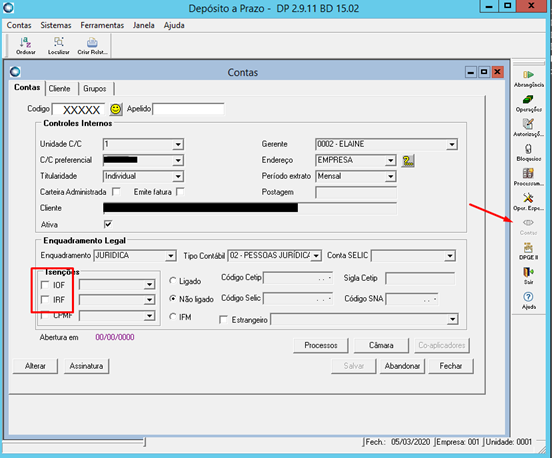This screenshot has width=553, height=458.
Task: Enable the IOF exemption checkbox
Action: pyautogui.click(x=45, y=285)
